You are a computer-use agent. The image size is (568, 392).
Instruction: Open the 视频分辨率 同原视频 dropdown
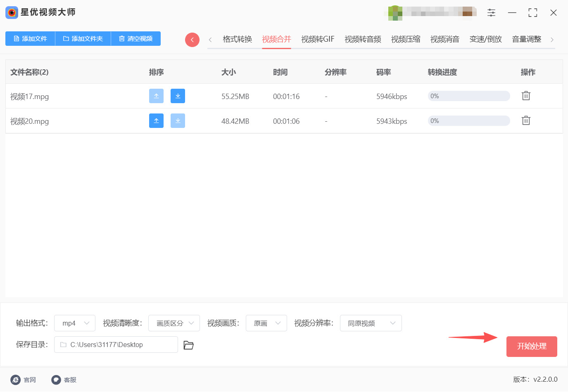(x=371, y=323)
